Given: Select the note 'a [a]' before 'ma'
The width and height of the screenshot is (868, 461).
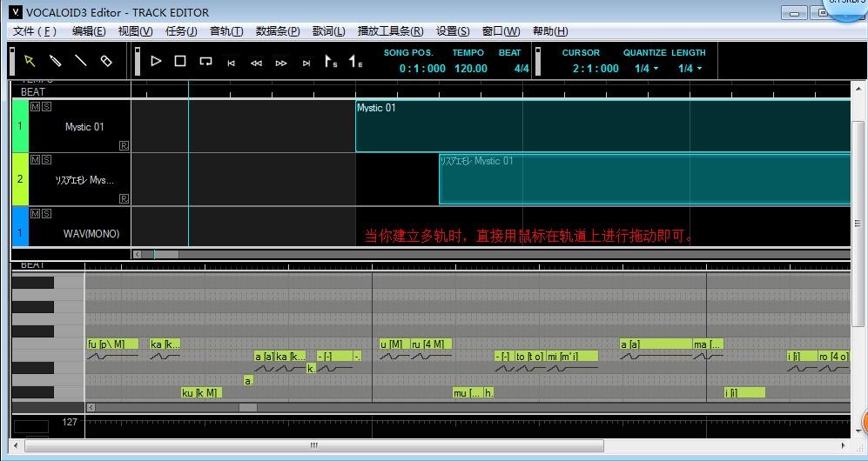Looking at the screenshot, I should click(x=656, y=344).
